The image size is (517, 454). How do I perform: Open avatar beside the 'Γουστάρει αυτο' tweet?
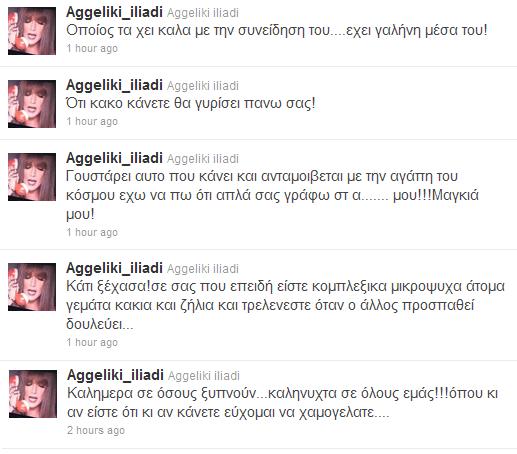click(x=32, y=177)
